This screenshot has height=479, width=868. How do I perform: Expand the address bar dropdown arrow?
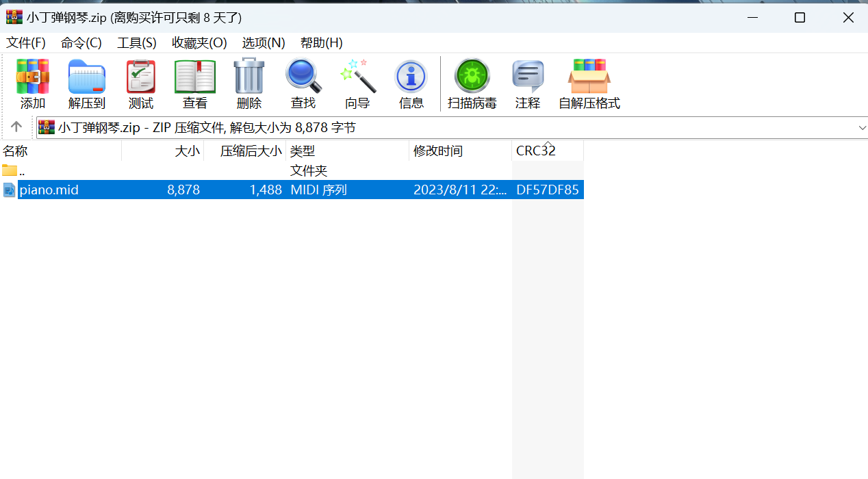point(862,128)
